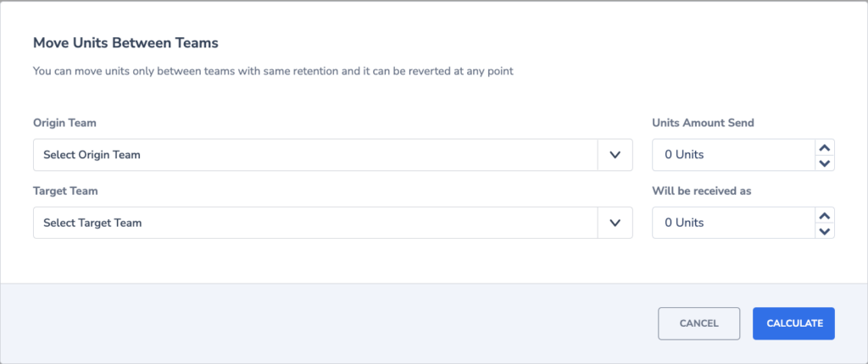Click the 'Units Amount Send' label
Screen dimensions: 868x364
click(x=703, y=123)
